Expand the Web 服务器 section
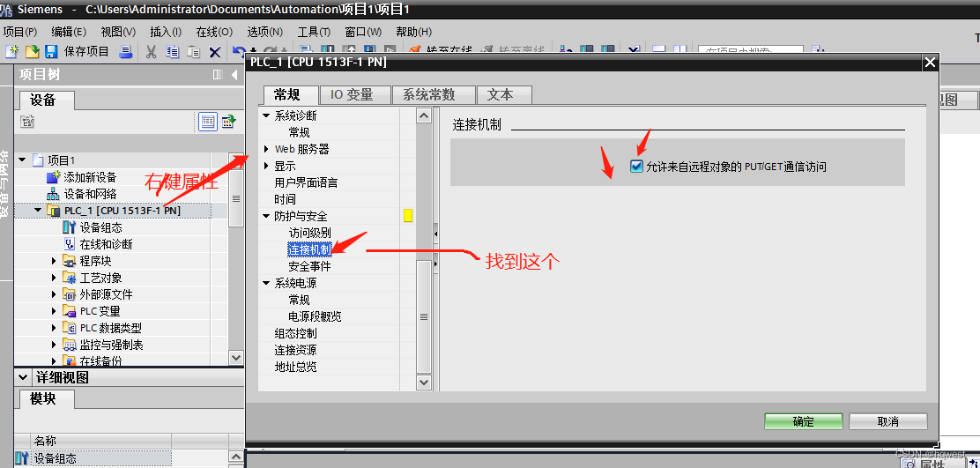Viewport: 980px width, 468px height. (267, 149)
